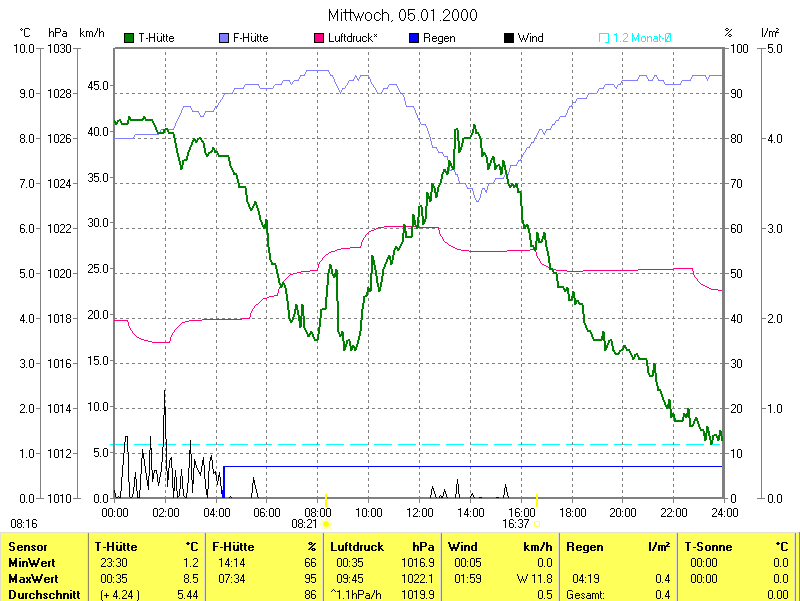Click the Regen Gesamt total value cell
Image resolution: width=800 pixels, height=601 pixels.
(662, 594)
